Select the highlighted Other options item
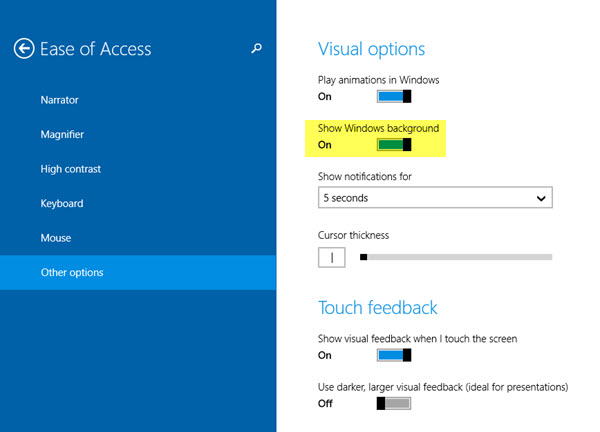The image size is (600, 432). tap(138, 272)
